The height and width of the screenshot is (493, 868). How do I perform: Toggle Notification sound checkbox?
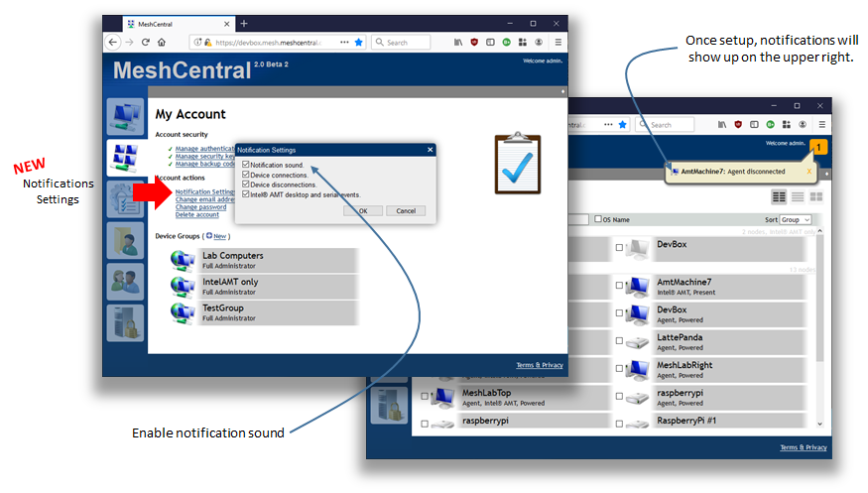tap(246, 165)
